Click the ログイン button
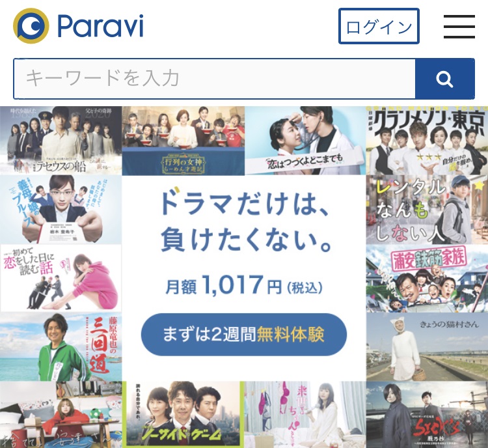 (379, 26)
